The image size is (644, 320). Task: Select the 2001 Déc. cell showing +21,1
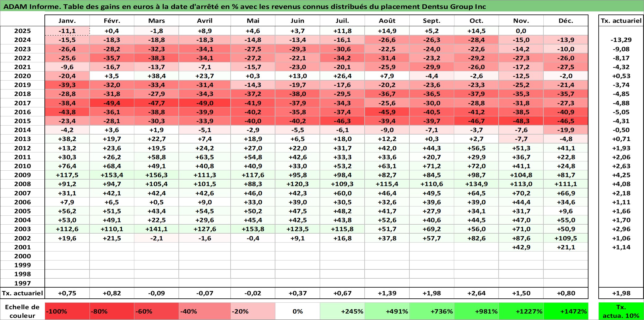(x=566, y=247)
